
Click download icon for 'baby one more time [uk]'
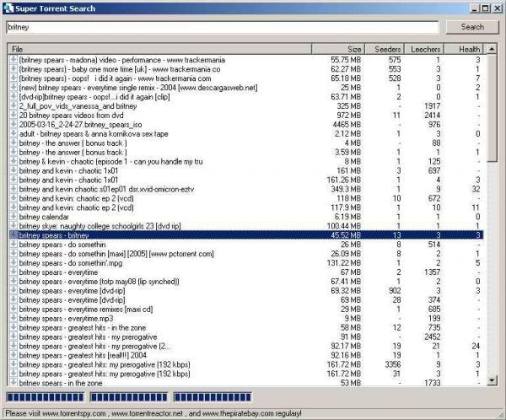(x=13, y=69)
